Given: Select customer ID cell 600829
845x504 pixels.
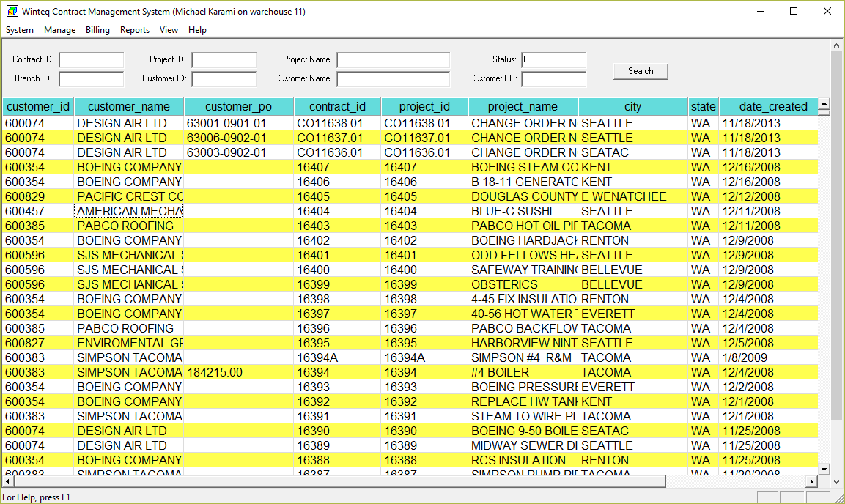Looking at the screenshot, I should [x=38, y=196].
